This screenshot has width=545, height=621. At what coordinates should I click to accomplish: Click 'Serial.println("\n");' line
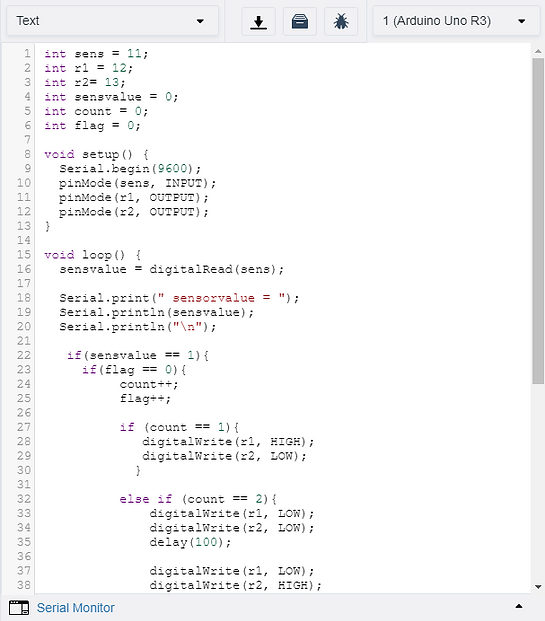point(138,327)
